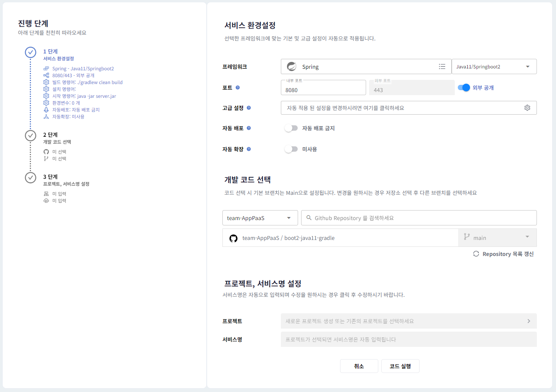Click the 코드 실행 button
The image size is (556, 392).
(x=400, y=366)
